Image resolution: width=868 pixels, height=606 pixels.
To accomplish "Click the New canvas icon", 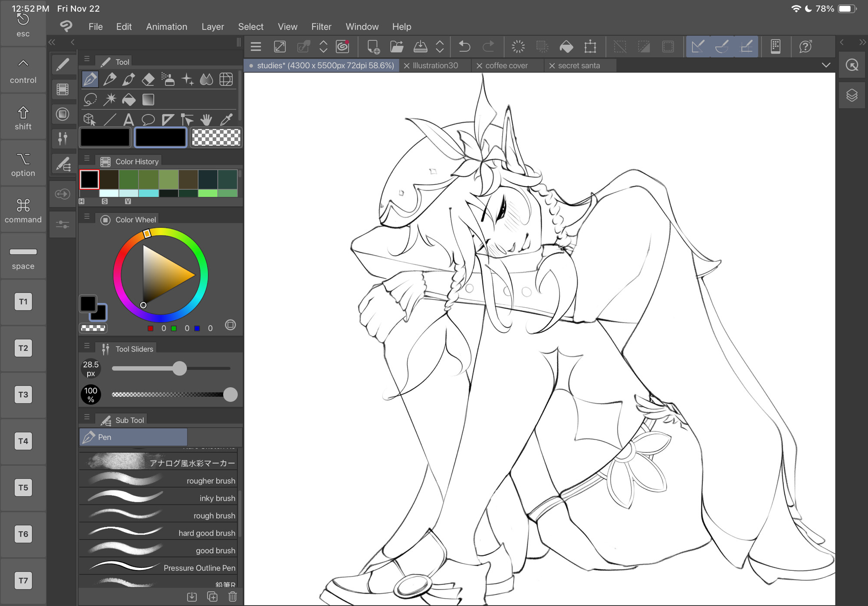I will (x=373, y=46).
